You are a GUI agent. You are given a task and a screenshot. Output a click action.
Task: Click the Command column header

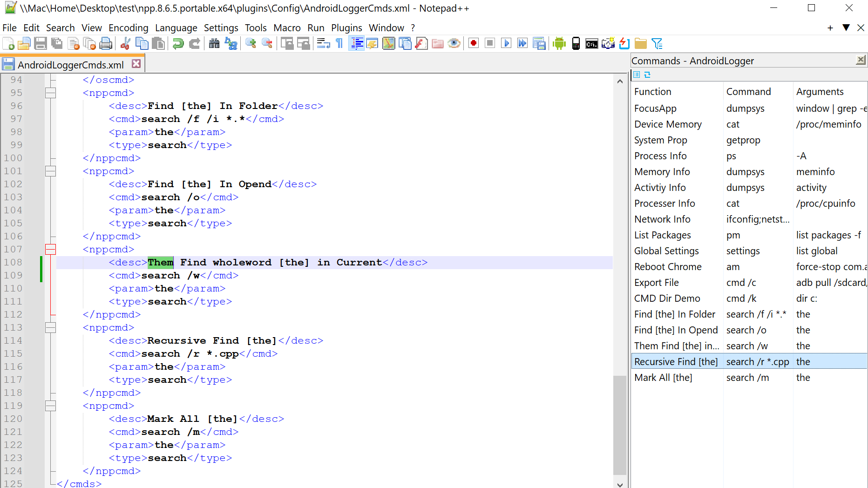[x=758, y=92]
